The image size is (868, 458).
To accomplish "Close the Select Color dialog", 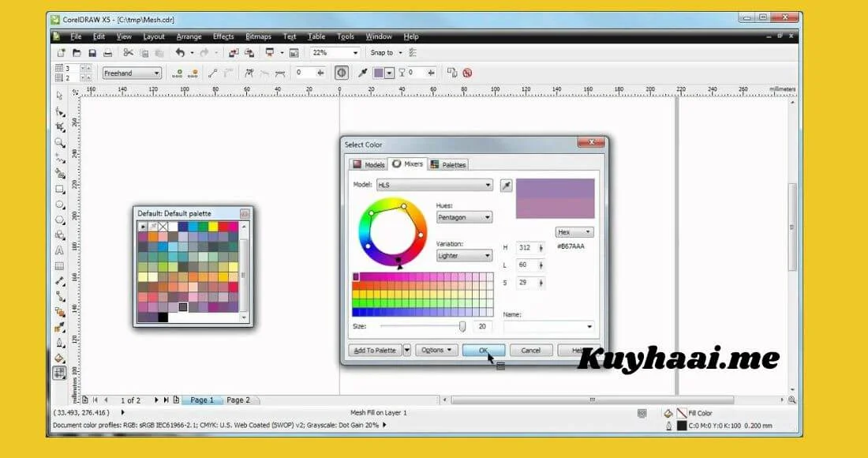I will tap(591, 142).
